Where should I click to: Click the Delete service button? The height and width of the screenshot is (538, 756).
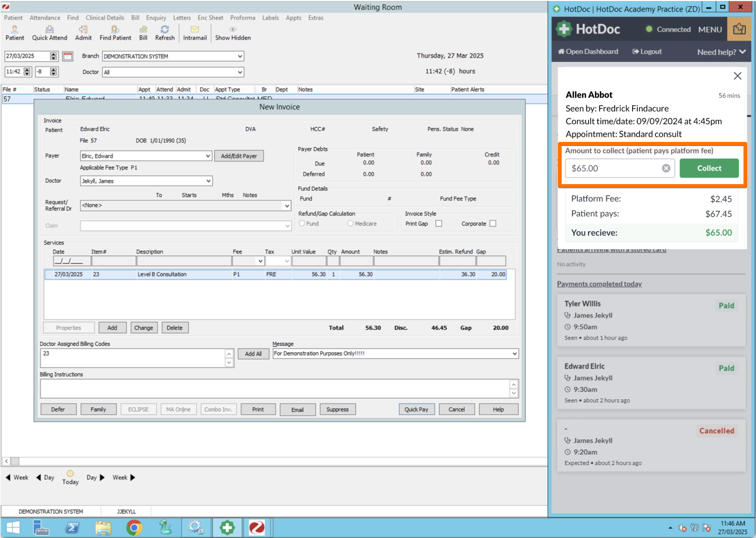[175, 328]
